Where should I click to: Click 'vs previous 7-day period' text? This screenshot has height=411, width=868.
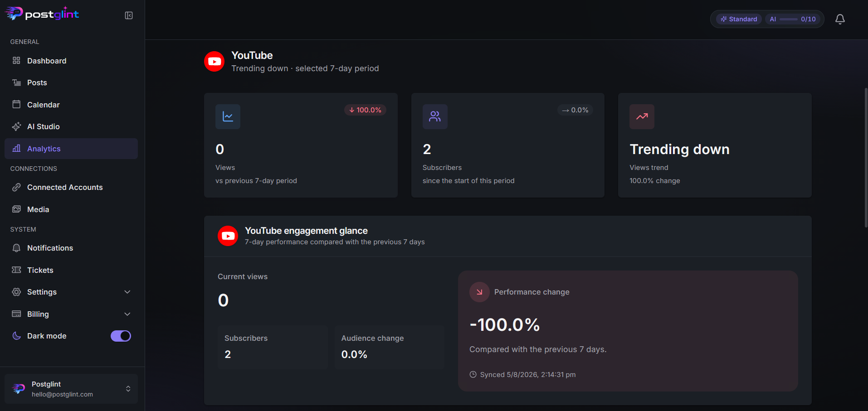(x=256, y=181)
